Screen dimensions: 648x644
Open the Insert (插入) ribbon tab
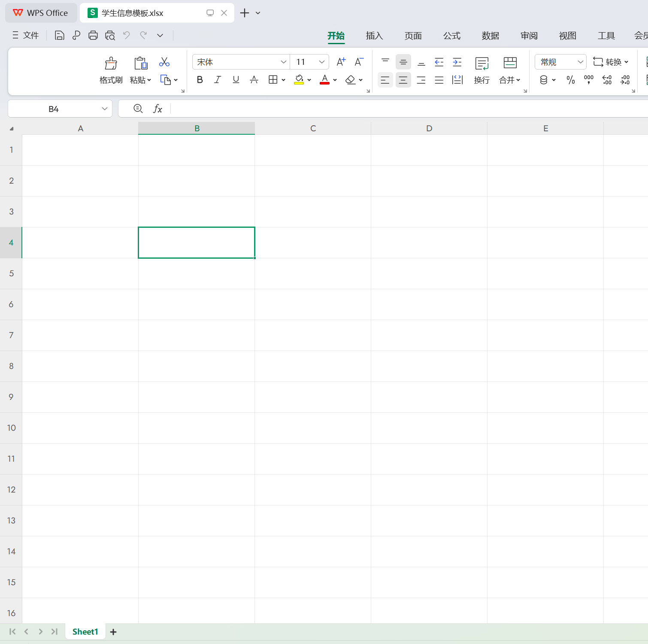(x=374, y=36)
